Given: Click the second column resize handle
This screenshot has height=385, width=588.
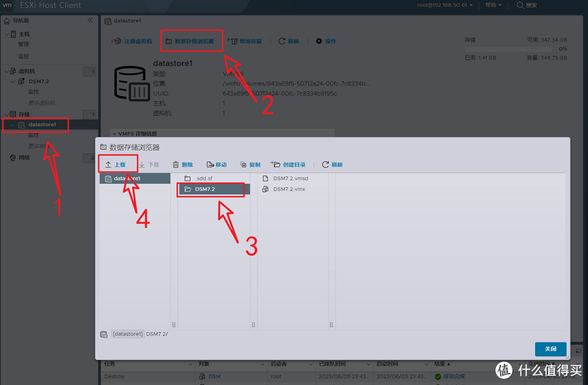Looking at the screenshot, I should tap(254, 325).
